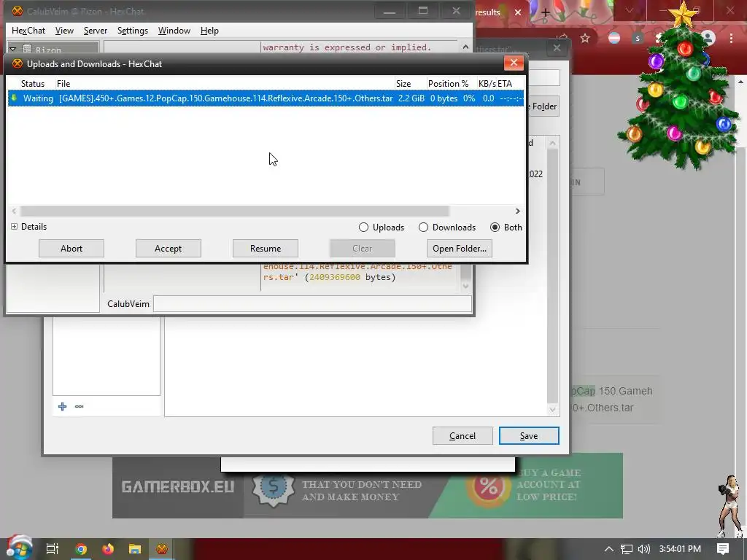Viewport: 747px width, 560px height.
Task: Click the horizontal scrollbar in transfers list
Action: click(x=234, y=211)
